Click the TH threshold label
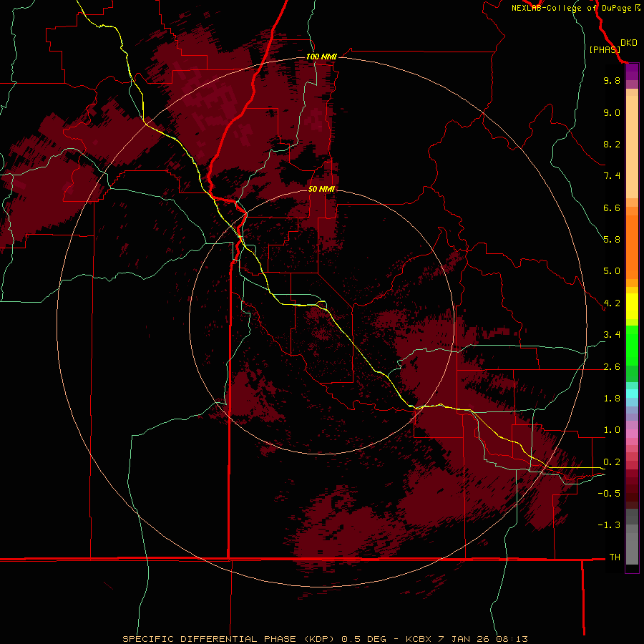The height and width of the screenshot is (644, 644). 615,557
